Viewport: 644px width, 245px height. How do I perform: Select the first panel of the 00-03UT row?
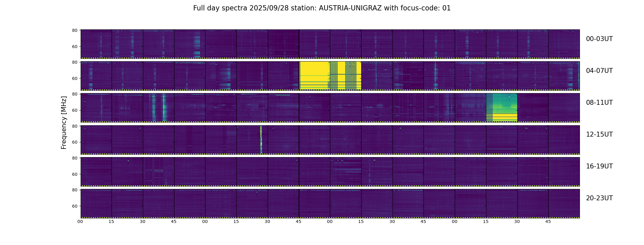(x=96, y=44)
